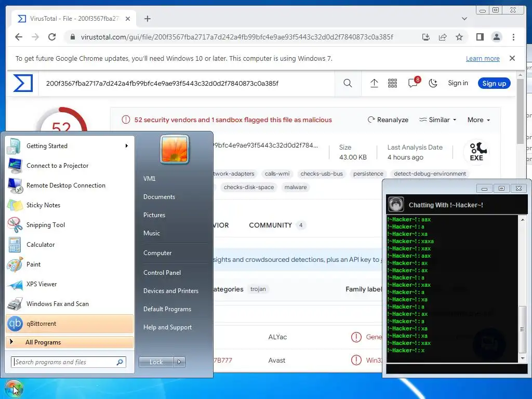Open Devices and Printers
532x399 pixels.
coord(170,291)
